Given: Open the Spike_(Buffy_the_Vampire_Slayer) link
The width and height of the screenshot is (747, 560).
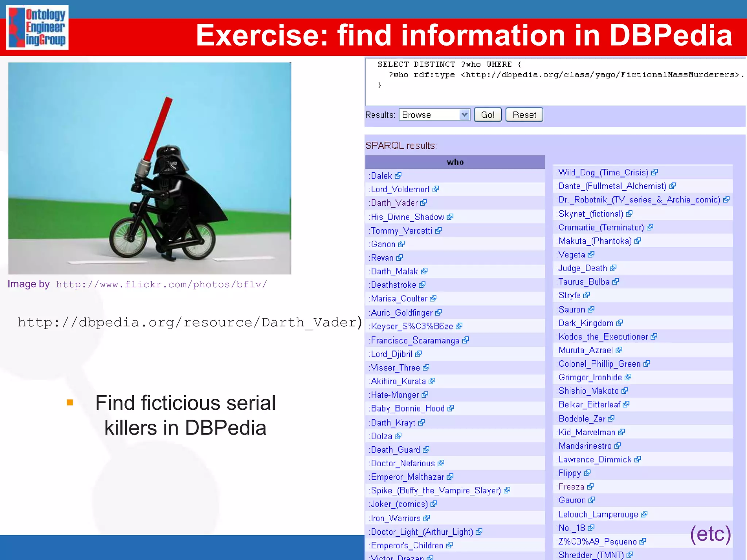Looking at the screenshot, I should 436,491.
